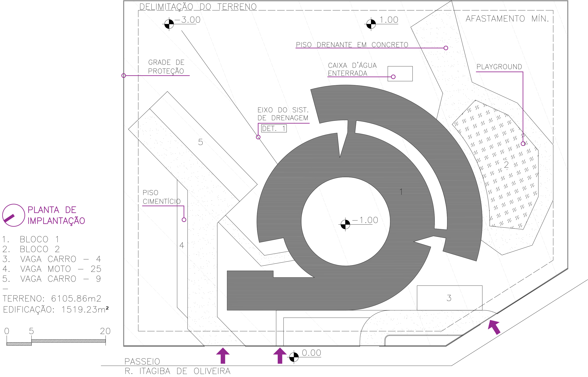Click the scale bar value 20
Screen dimensions: 588x377
click(x=105, y=331)
